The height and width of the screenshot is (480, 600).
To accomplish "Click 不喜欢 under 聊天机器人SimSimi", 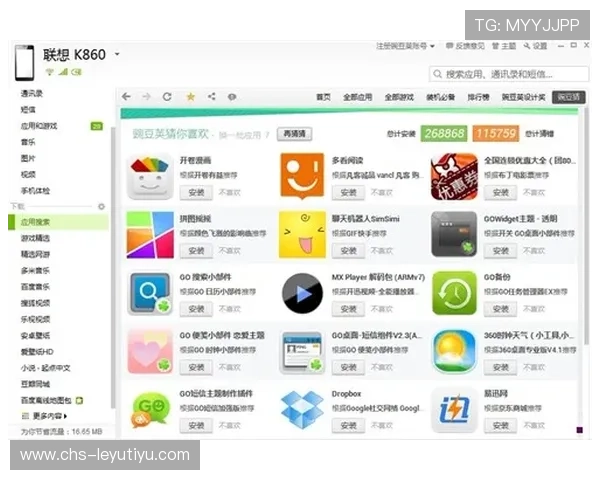I will coord(382,251).
